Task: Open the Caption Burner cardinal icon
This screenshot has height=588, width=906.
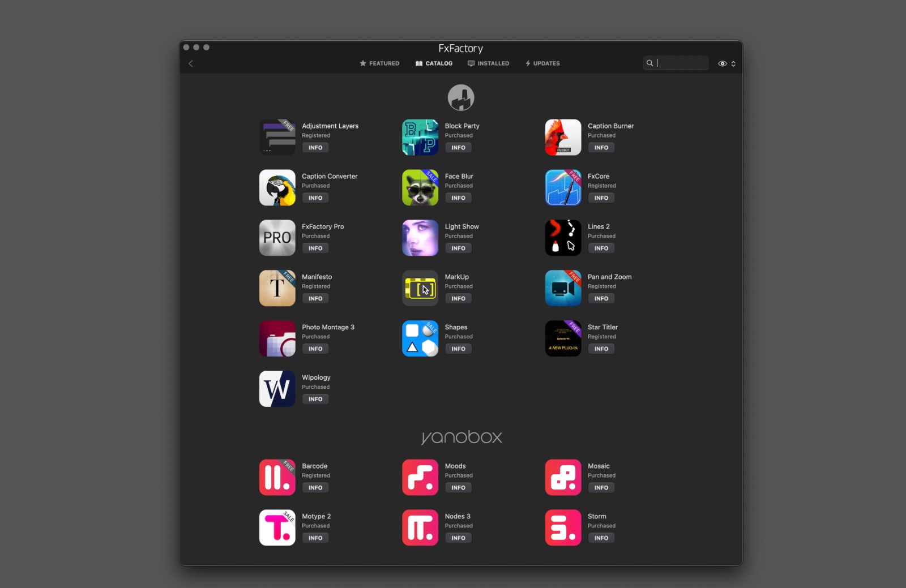Action: point(563,138)
